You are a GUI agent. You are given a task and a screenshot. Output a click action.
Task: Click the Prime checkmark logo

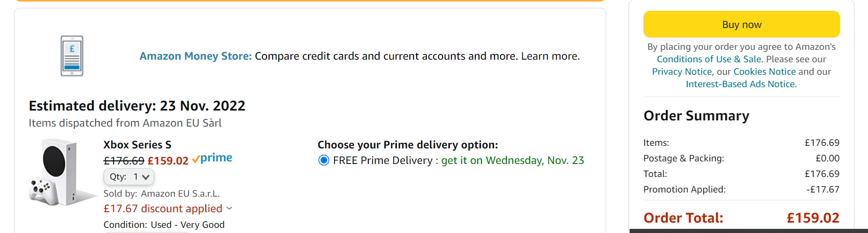coord(212,158)
